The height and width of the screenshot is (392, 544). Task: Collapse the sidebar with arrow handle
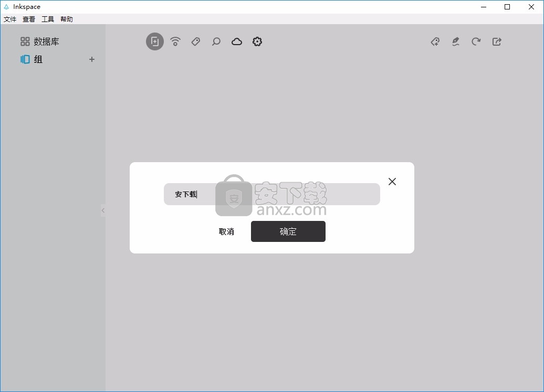pyautogui.click(x=103, y=210)
